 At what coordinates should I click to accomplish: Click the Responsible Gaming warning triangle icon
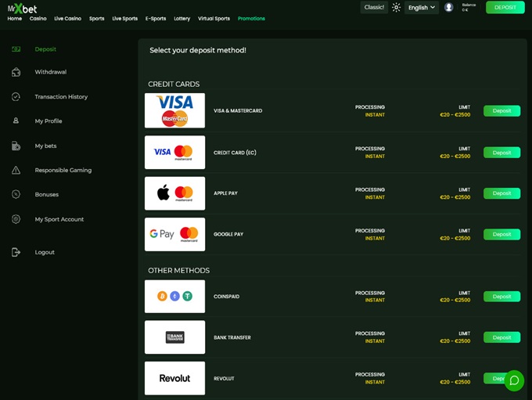click(x=16, y=170)
